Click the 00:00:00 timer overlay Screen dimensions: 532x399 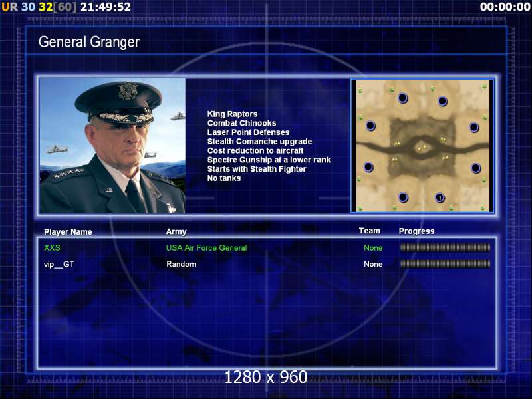point(505,7)
